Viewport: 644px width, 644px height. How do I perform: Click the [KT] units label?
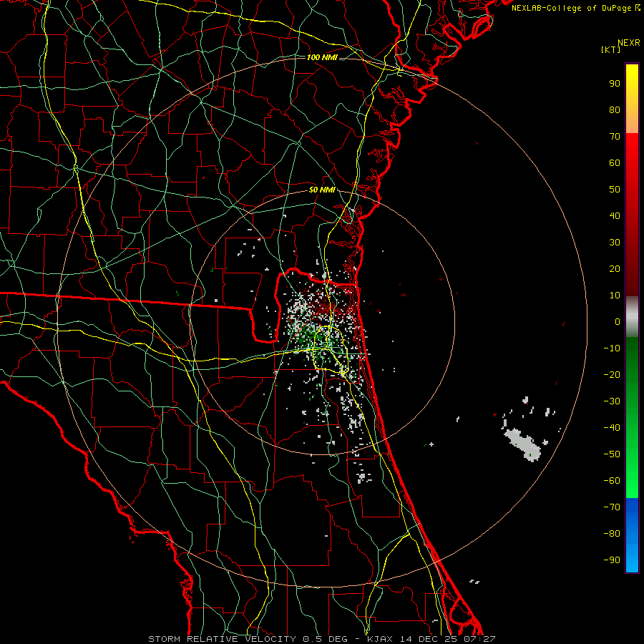(610, 49)
